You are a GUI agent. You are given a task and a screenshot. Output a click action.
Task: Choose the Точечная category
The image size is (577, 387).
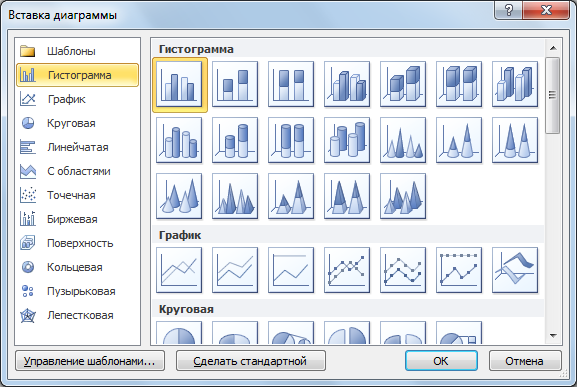click(78, 195)
